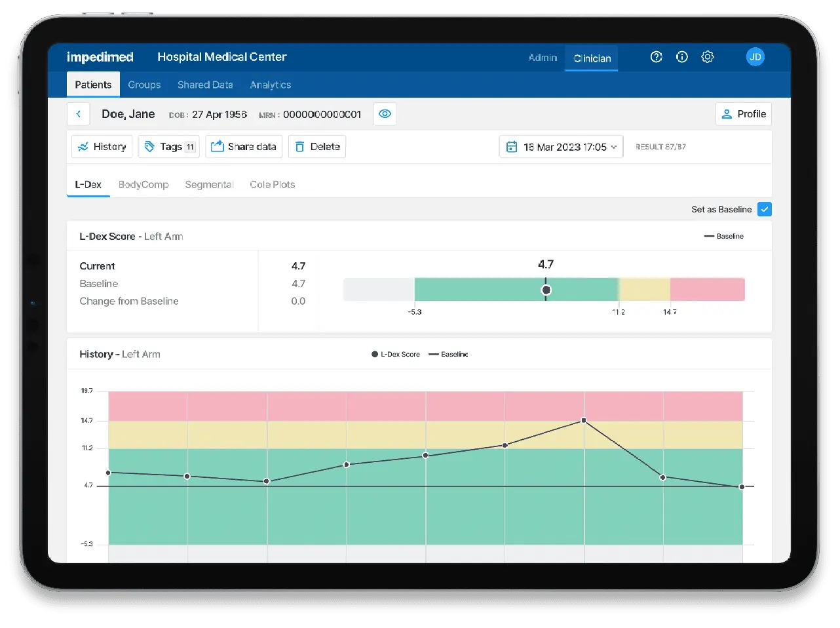840x628 pixels.
Task: Open the calendar icon in the date selector
Action: 512,146
